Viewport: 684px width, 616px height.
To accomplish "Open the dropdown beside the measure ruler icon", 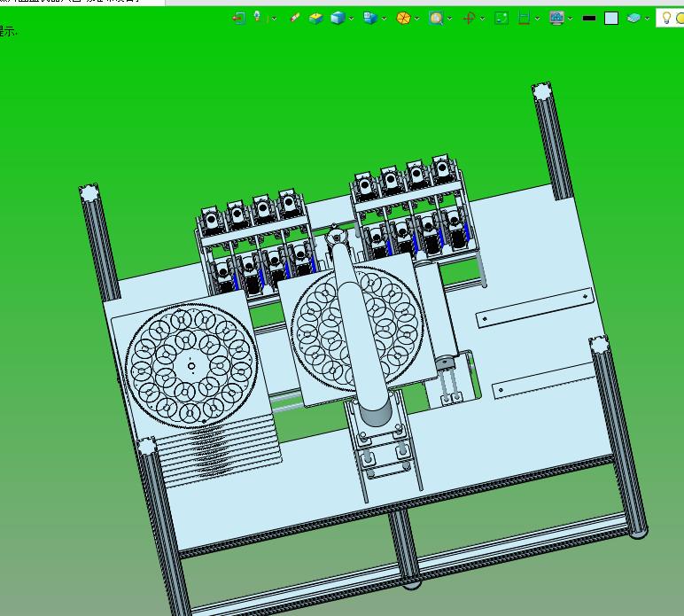I will pos(538,19).
